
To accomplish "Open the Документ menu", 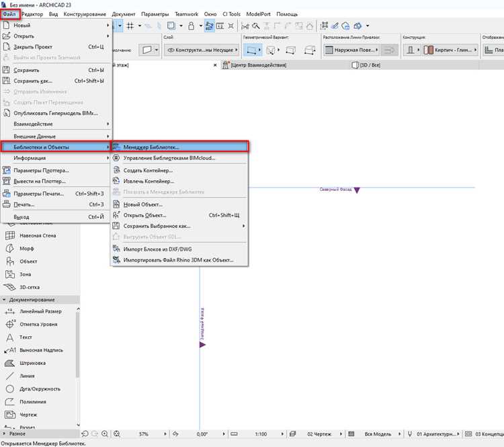I will [x=124, y=14].
